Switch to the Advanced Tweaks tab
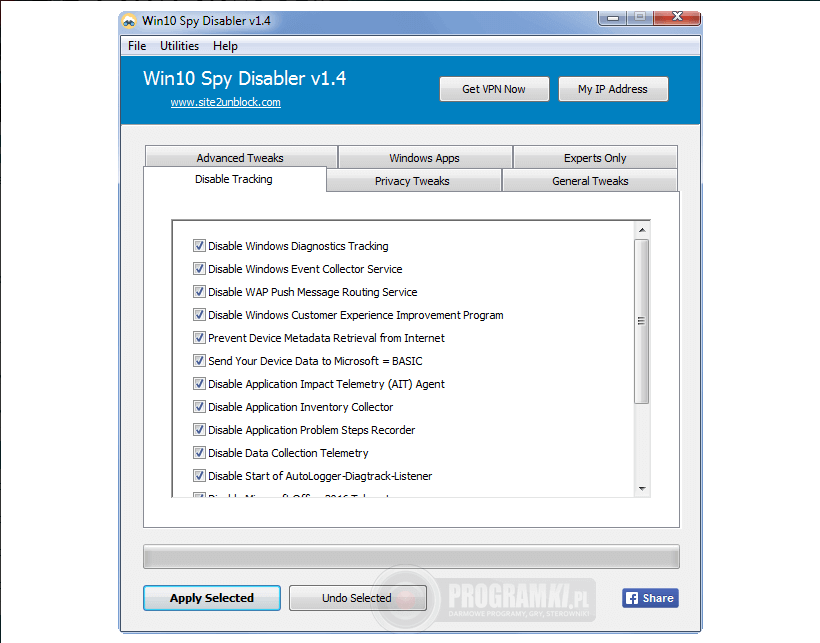Viewport: 820px width, 643px height. [241, 157]
